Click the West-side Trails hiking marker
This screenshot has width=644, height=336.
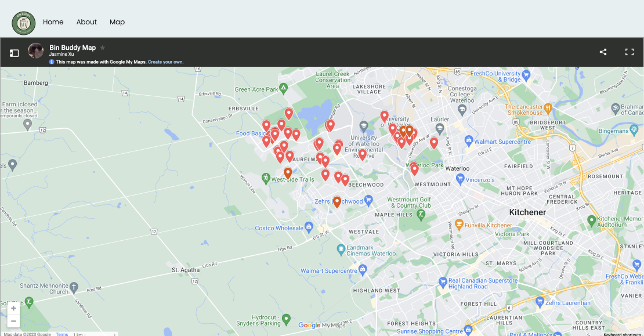tap(266, 178)
